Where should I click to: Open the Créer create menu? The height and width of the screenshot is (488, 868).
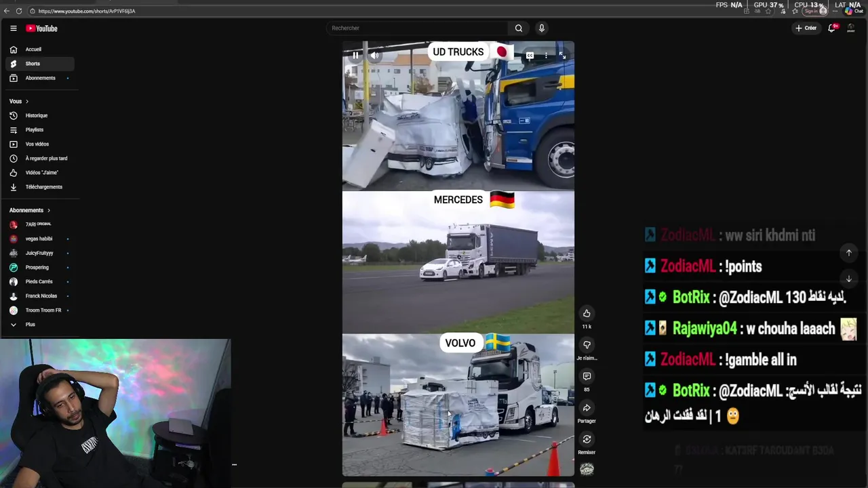click(806, 28)
